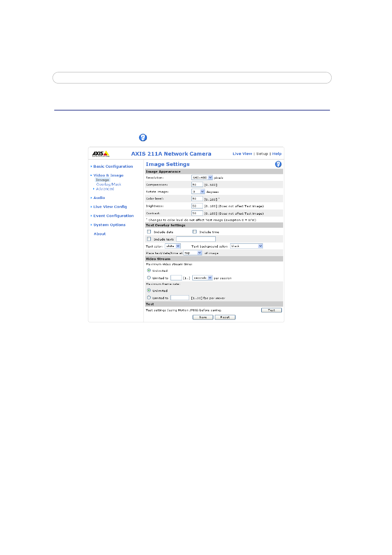Screen dimensions: 392x555
Task: Click the Image Appearance section header
Action: click(x=163, y=171)
